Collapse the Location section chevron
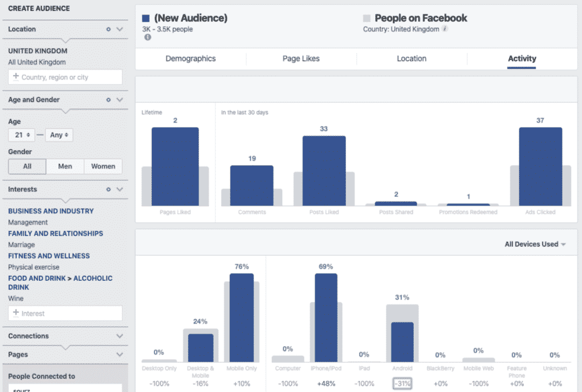 coord(119,29)
